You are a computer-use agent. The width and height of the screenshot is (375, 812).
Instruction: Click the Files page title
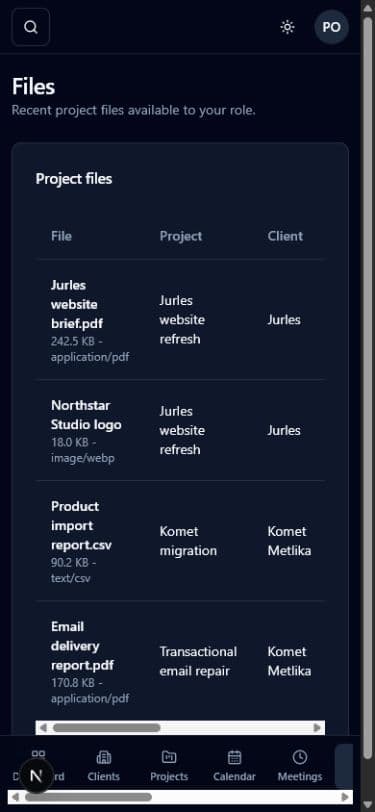tap(33, 87)
